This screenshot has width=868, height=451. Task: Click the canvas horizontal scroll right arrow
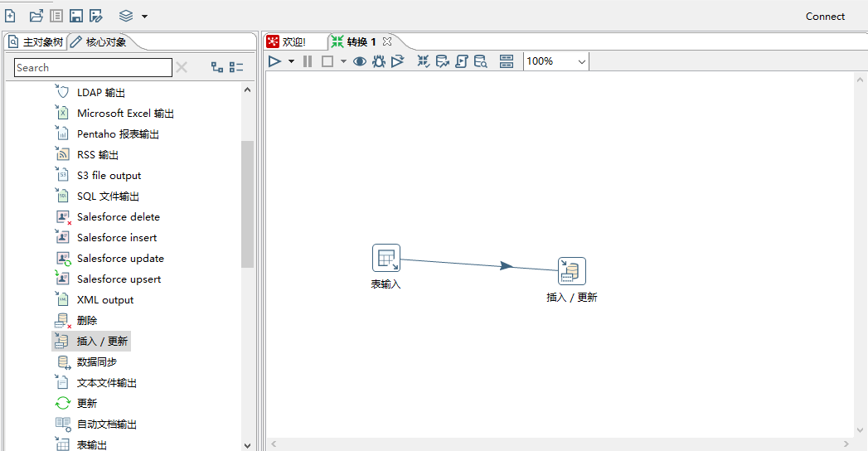pyautogui.click(x=846, y=444)
